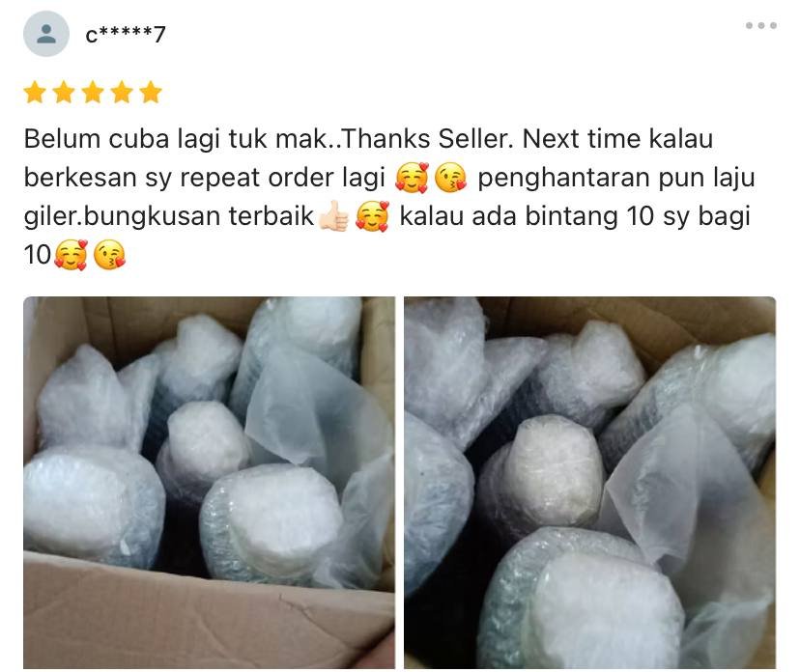This screenshot has width=800, height=672.
Task: Click the fifth yellow rating star
Action: 151,93
